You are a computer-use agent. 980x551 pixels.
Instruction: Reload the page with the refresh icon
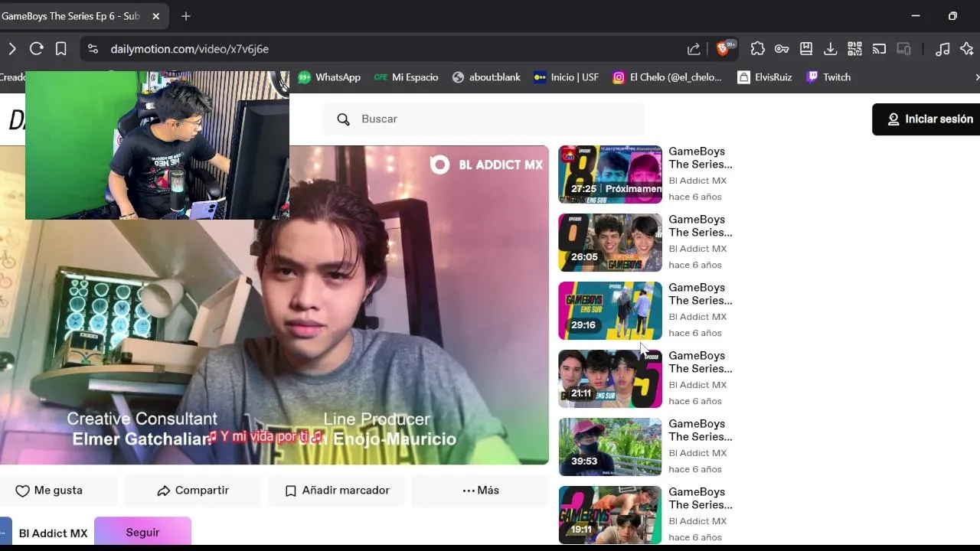click(x=36, y=49)
